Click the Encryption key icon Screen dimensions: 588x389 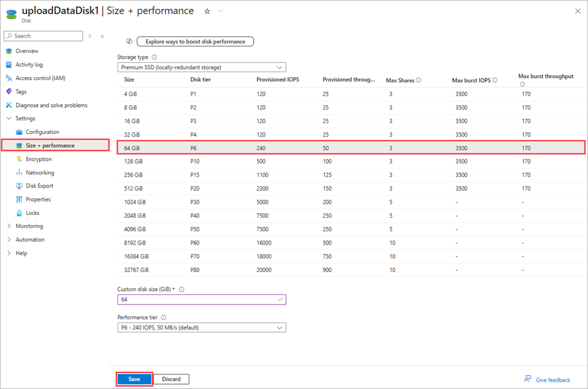point(19,159)
